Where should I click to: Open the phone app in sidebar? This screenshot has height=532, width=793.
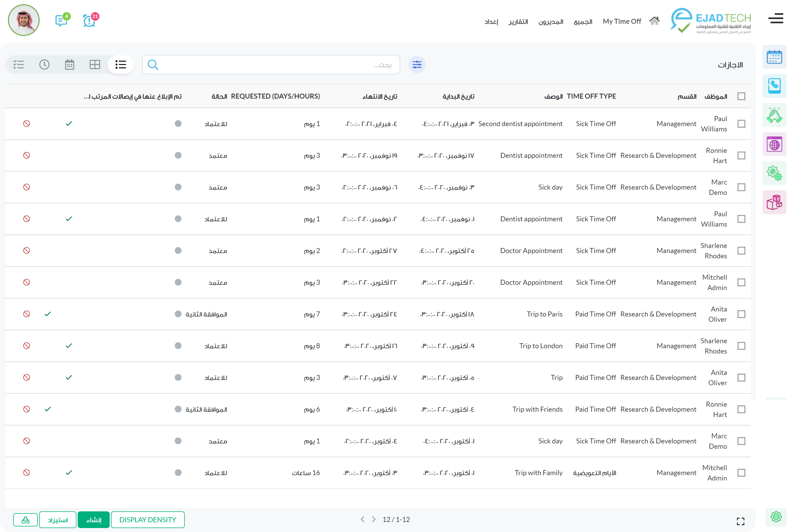(x=774, y=86)
